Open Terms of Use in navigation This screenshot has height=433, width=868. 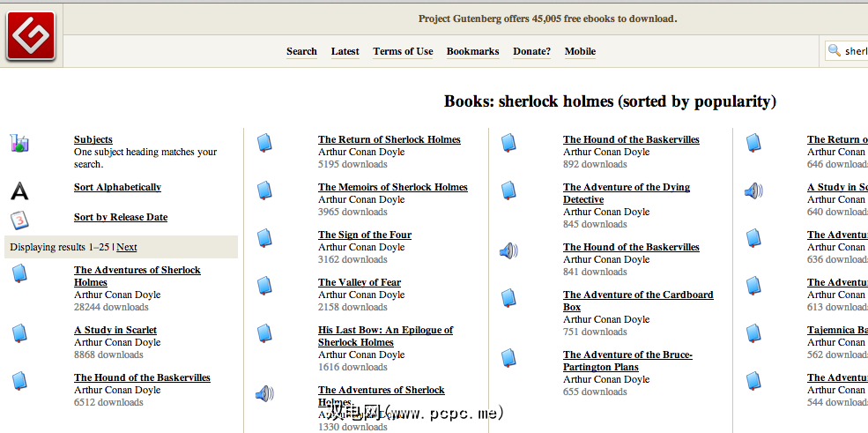point(403,51)
